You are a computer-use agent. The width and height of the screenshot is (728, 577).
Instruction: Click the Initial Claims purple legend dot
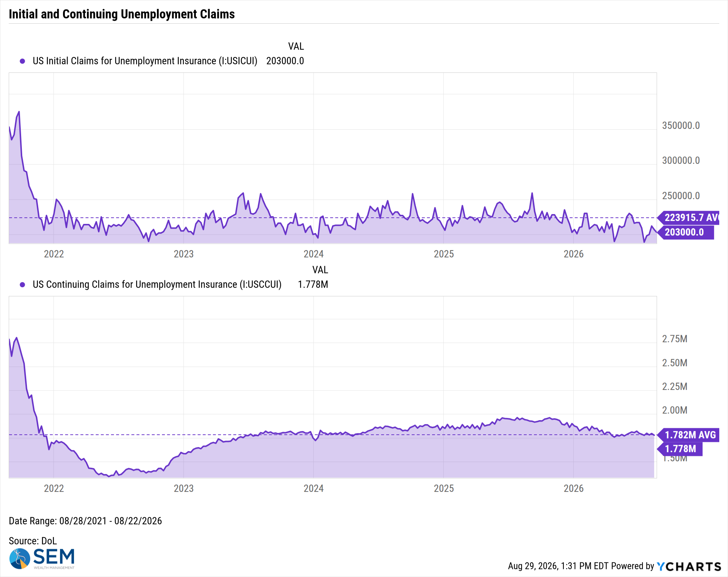(23, 61)
